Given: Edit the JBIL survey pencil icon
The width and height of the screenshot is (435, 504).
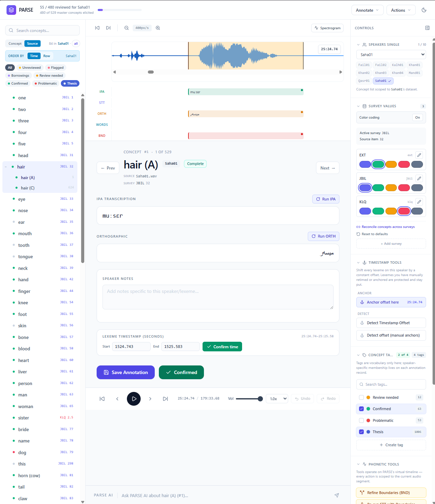Looking at the screenshot, I should coord(419,178).
